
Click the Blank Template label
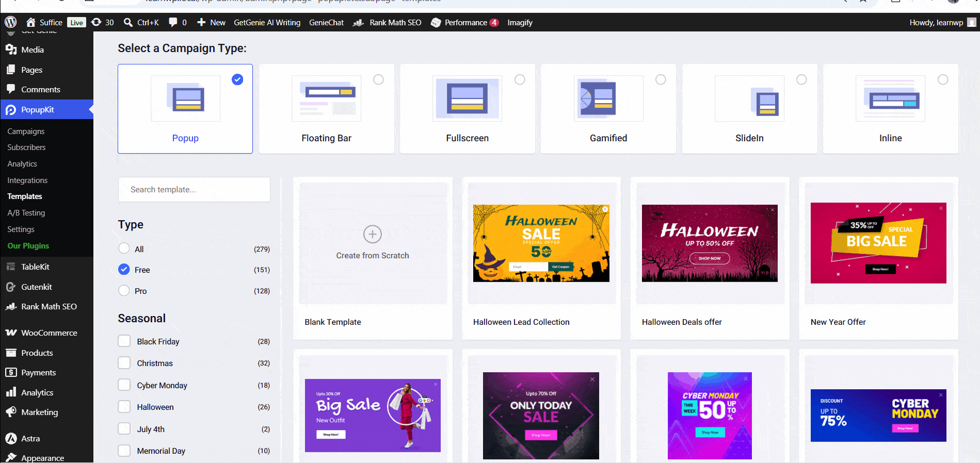pyautogui.click(x=333, y=322)
